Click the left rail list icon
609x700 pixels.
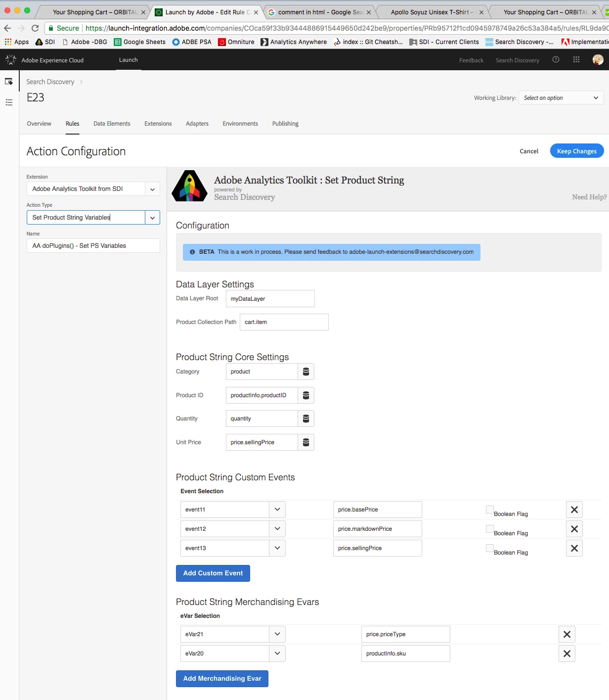click(x=9, y=102)
